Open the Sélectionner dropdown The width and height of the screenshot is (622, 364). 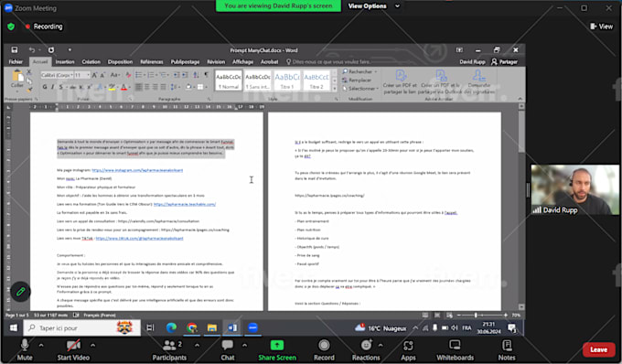tap(359, 89)
